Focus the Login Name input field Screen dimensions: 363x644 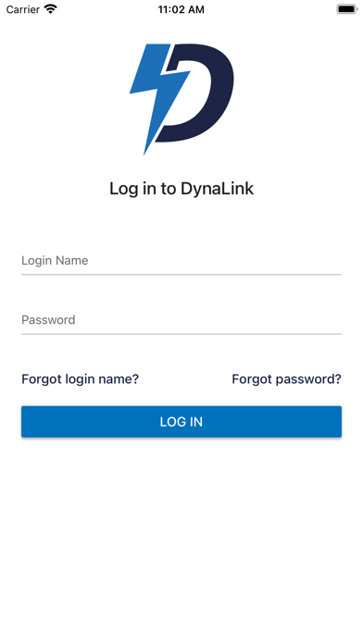[x=181, y=261]
